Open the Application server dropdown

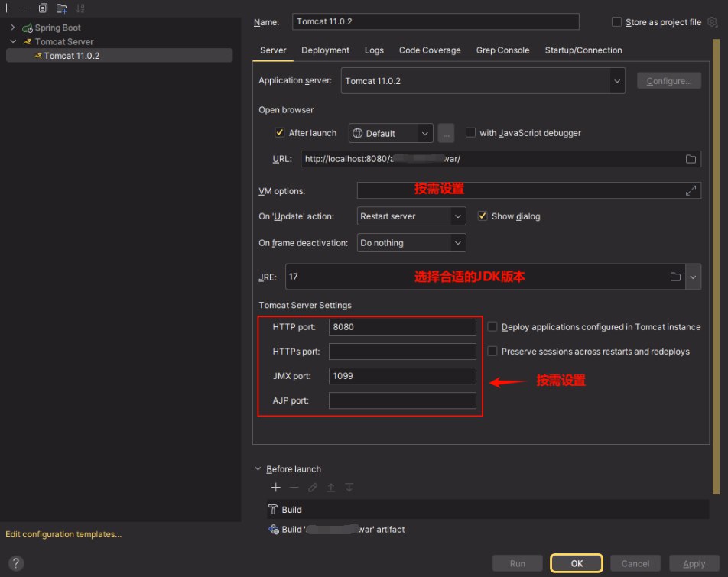tap(616, 81)
